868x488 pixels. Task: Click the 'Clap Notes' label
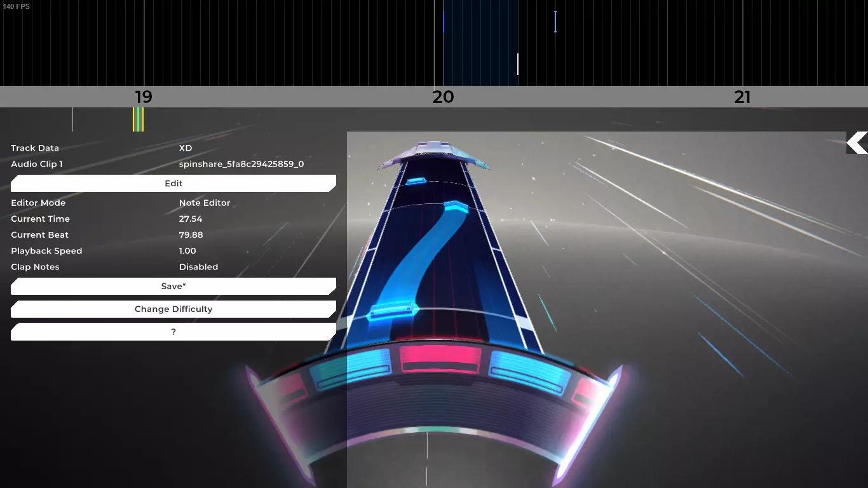35,267
